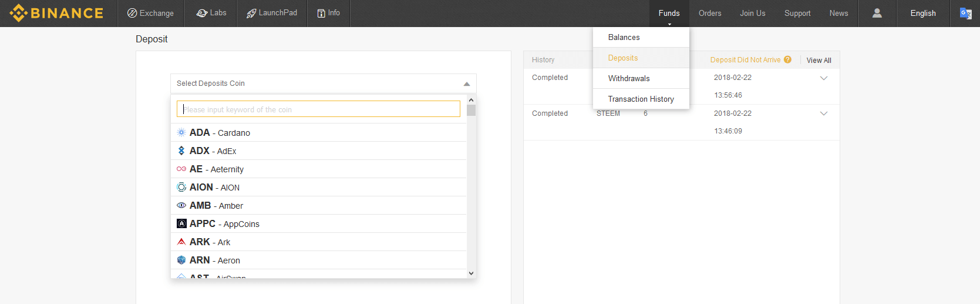Choose ADX - AdEx from the list
Screen dimensions: 980x304
pos(318,151)
